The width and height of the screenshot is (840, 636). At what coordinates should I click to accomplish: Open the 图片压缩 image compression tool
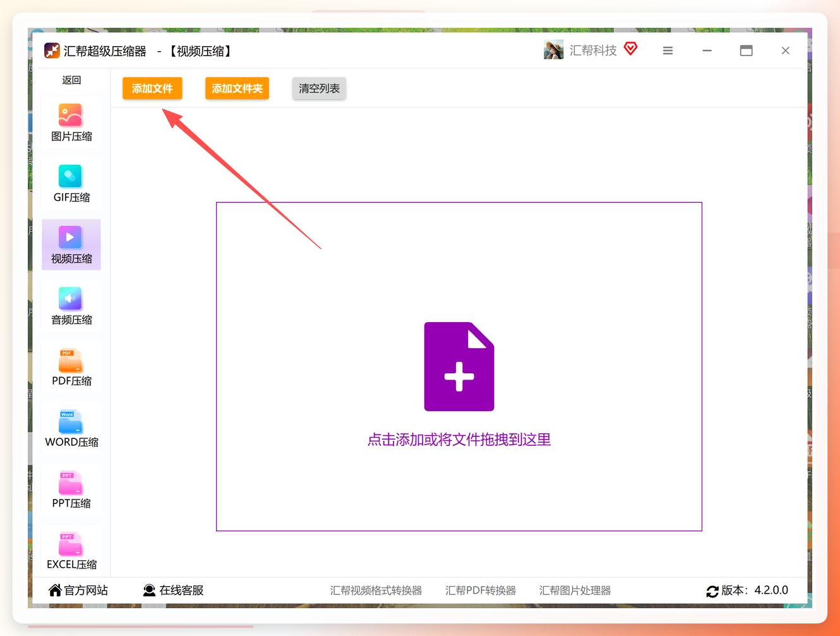tap(71, 123)
